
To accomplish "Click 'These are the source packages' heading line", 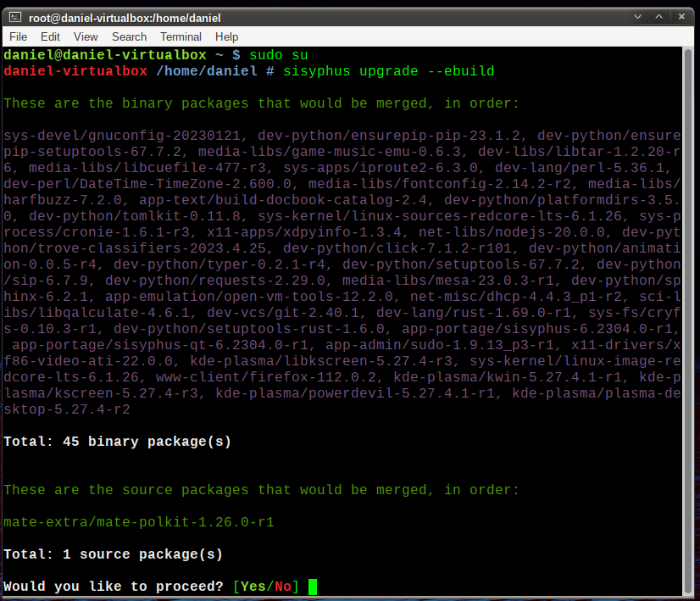I will pos(262,490).
